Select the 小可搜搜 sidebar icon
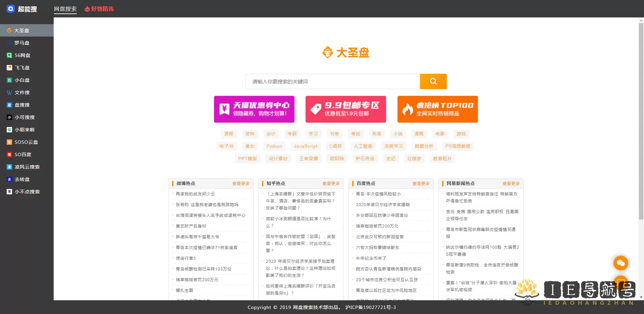Image resolution: width=644 pixels, height=314 pixels. point(9,117)
